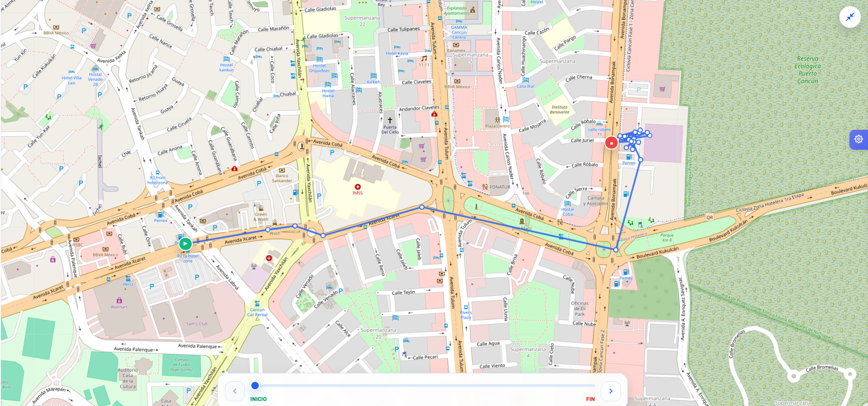868x406 pixels.
Task: Click the Hostal Coba bed icon
Action: click(x=567, y=203)
